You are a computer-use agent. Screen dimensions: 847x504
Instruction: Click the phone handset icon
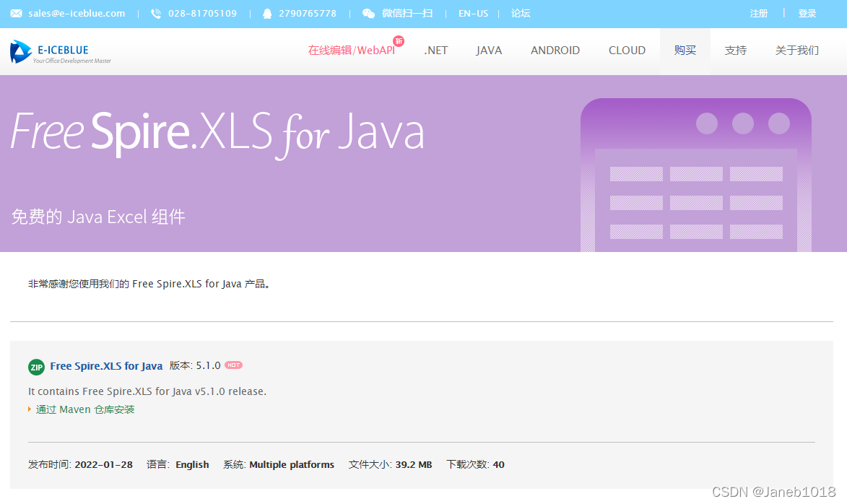point(155,14)
